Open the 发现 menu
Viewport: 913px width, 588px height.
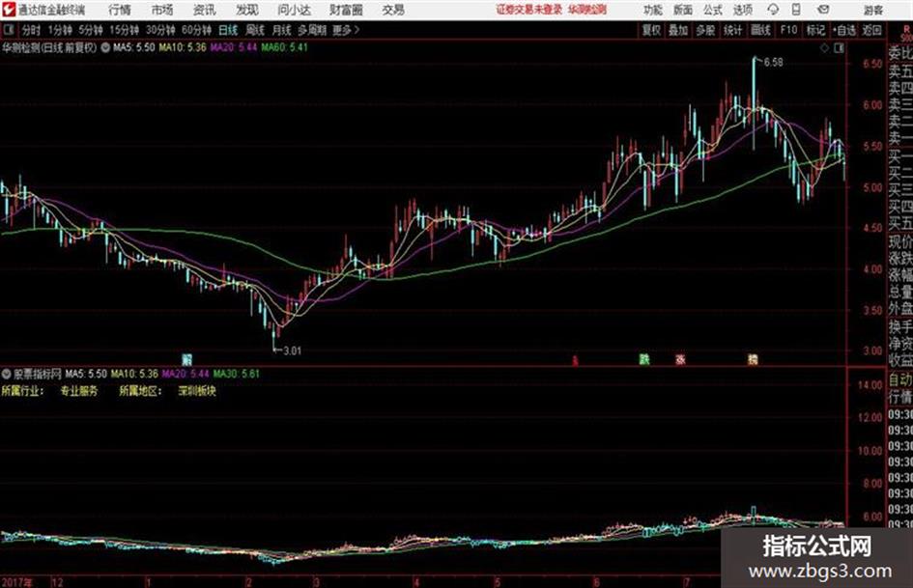point(247,10)
